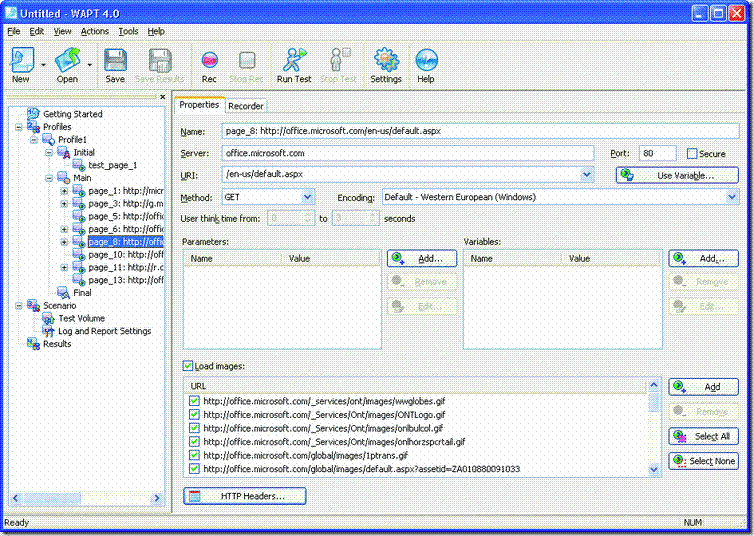Click the test_page_1 page icon
The height and width of the screenshot is (536, 754).
(x=79, y=165)
